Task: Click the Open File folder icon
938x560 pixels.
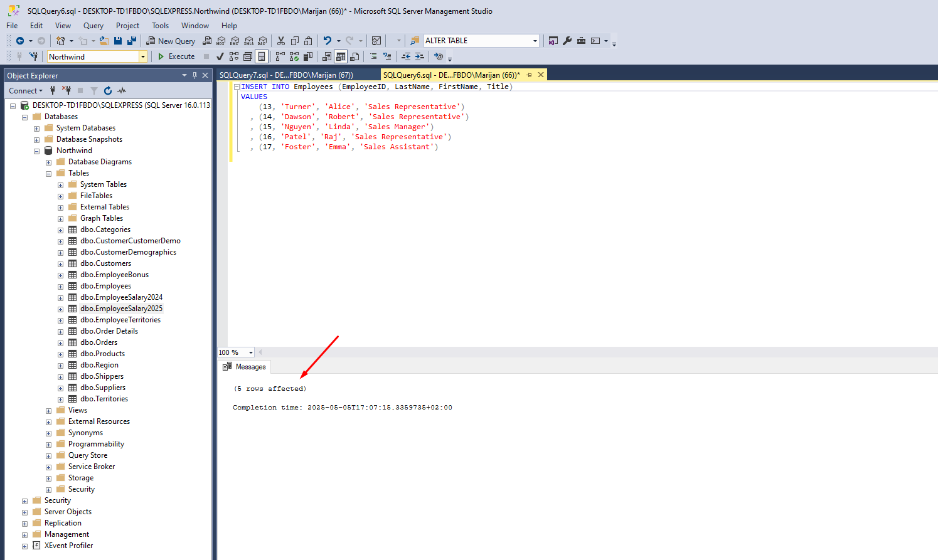Action: (x=104, y=41)
